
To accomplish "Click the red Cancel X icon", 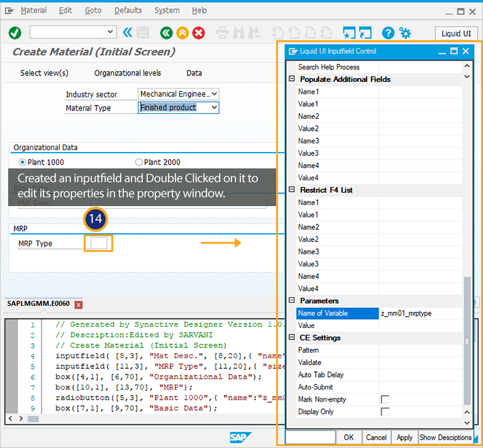I will (199, 33).
